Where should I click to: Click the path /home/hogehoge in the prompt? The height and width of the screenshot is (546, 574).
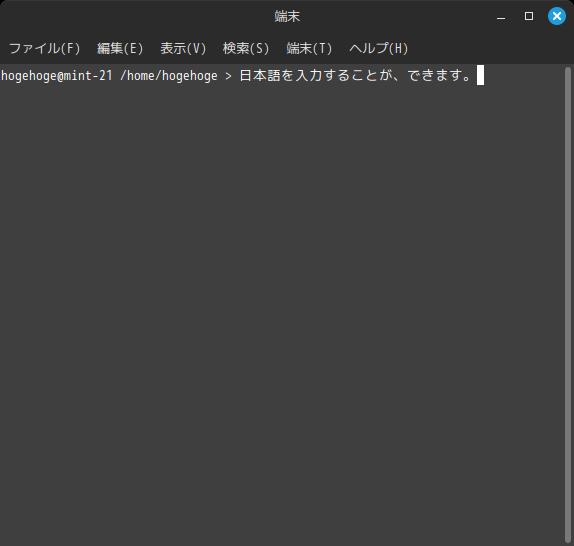[169, 76]
